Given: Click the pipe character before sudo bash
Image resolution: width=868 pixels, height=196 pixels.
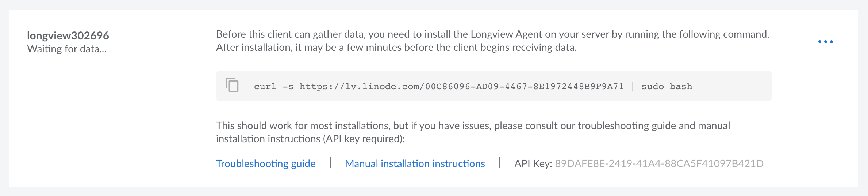Looking at the screenshot, I should click(x=633, y=87).
